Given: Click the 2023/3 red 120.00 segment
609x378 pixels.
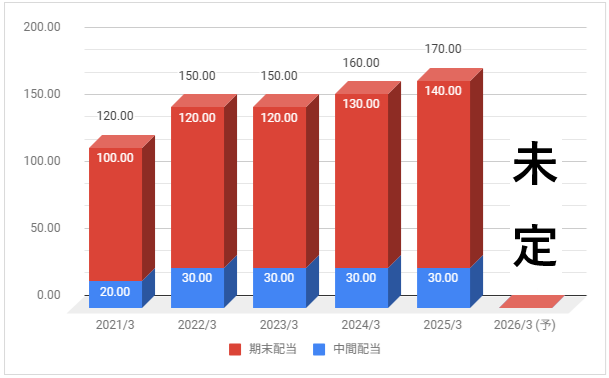Looking at the screenshot, I should pyautogui.click(x=280, y=187).
